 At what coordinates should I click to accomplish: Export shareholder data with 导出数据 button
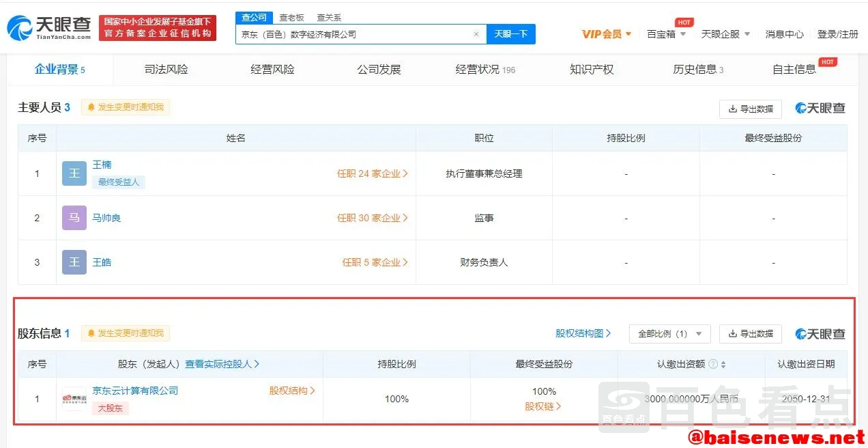pos(750,334)
